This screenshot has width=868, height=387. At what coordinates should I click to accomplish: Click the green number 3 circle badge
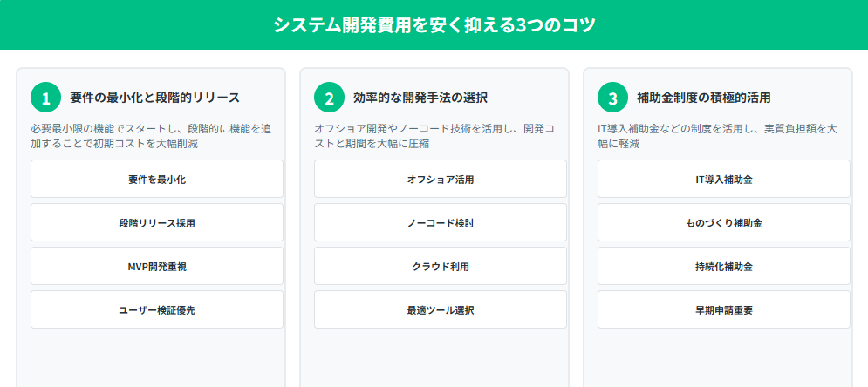click(612, 98)
